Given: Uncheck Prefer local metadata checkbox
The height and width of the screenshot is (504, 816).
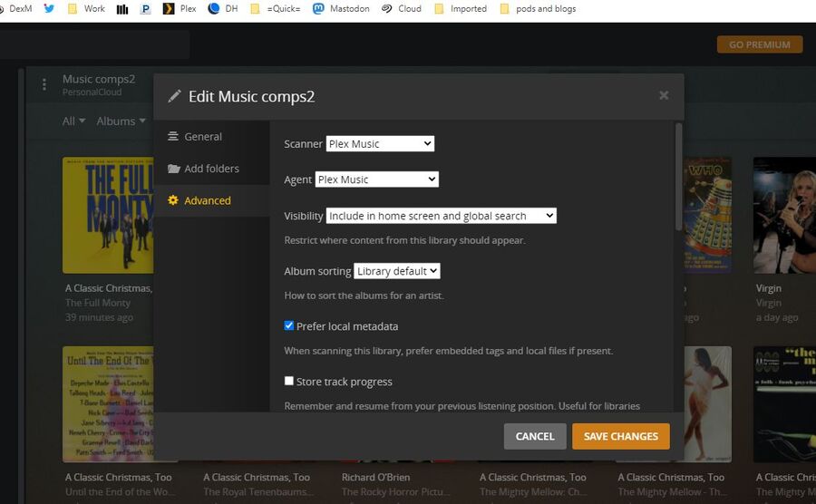Looking at the screenshot, I should [289, 325].
